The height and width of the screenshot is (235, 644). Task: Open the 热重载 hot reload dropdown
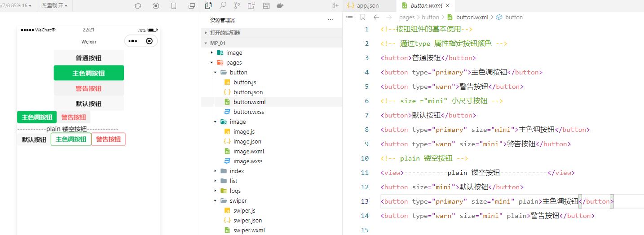point(54,5)
